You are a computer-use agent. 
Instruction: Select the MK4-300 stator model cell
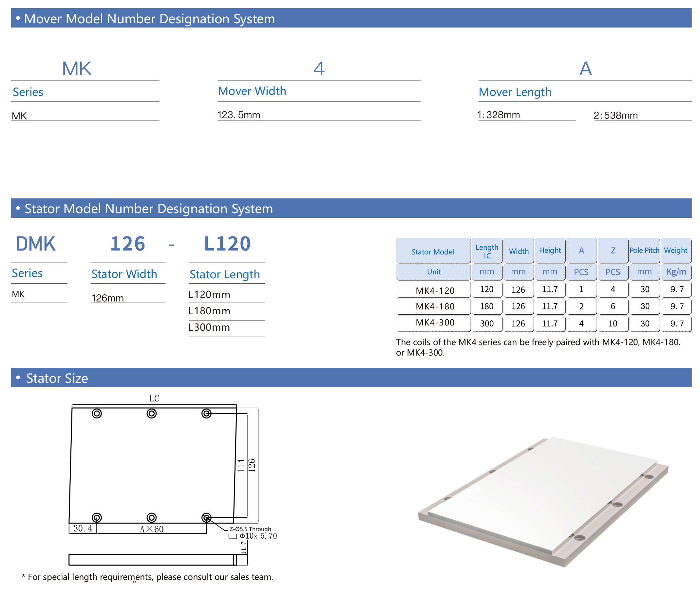click(x=435, y=323)
